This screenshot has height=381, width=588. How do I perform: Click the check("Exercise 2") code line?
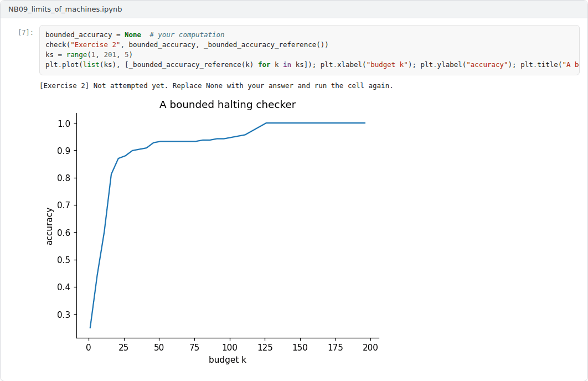(x=187, y=45)
